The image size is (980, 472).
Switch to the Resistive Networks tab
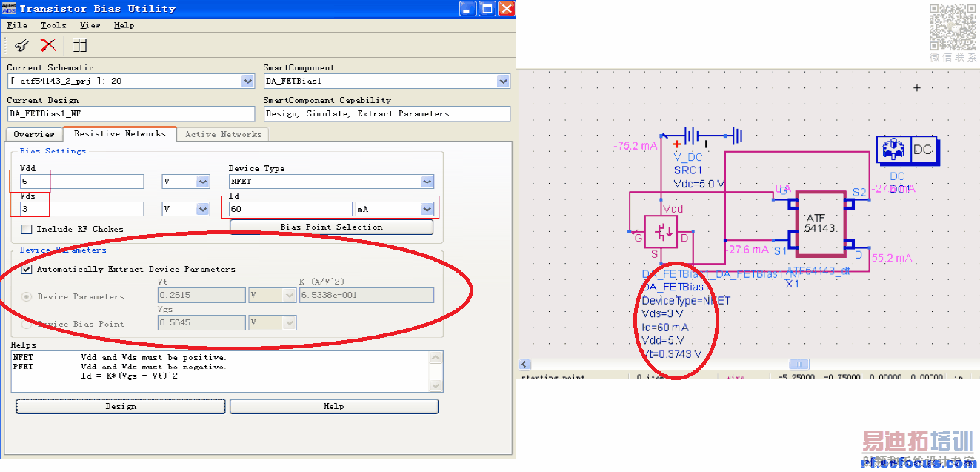point(120,133)
